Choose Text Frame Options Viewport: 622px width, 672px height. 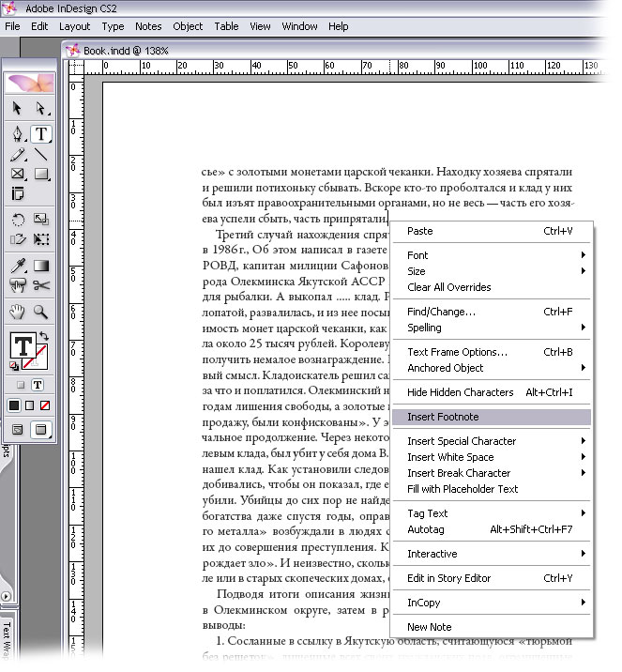(x=492, y=352)
